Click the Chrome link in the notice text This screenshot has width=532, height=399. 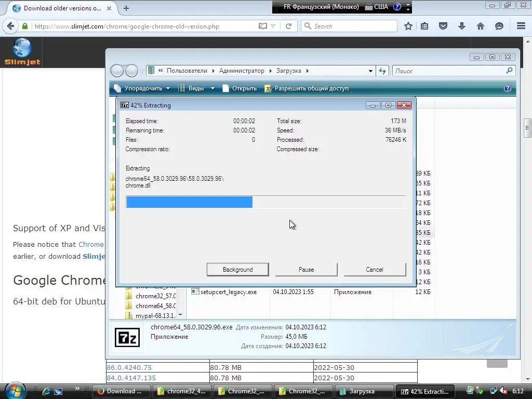[91, 244]
